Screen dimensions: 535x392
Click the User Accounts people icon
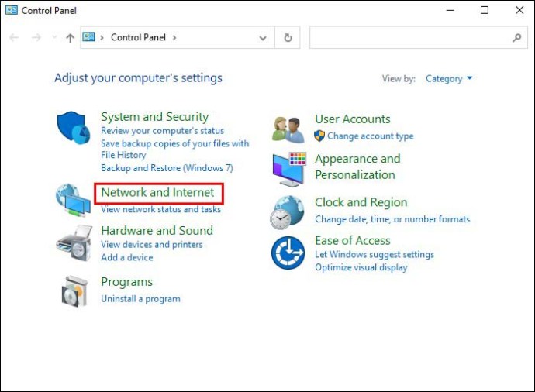288,129
